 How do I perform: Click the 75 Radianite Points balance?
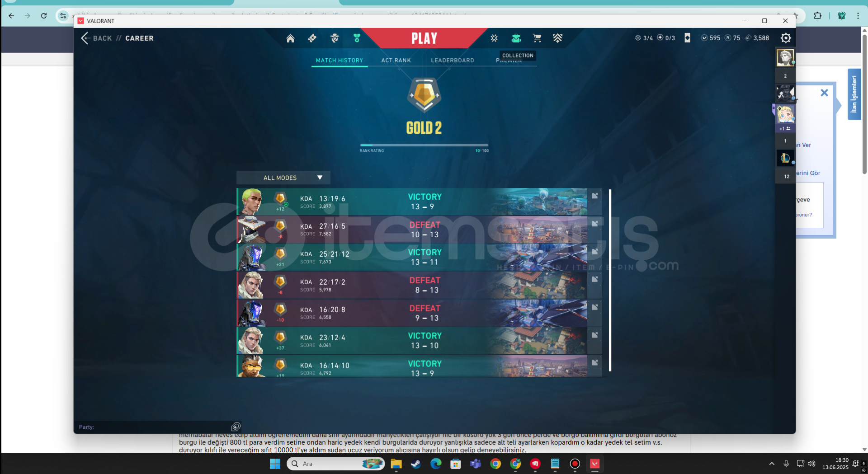click(732, 38)
